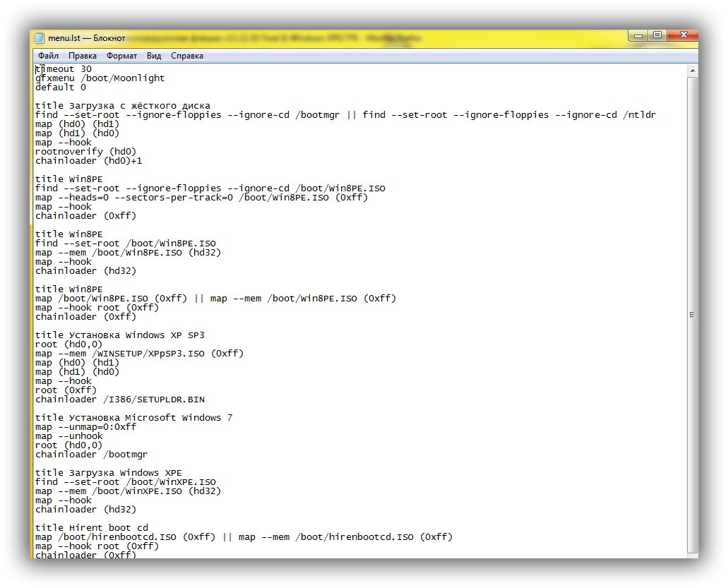Click line 'find --set-root /boot/Win8PE.ISO'

(x=126, y=244)
